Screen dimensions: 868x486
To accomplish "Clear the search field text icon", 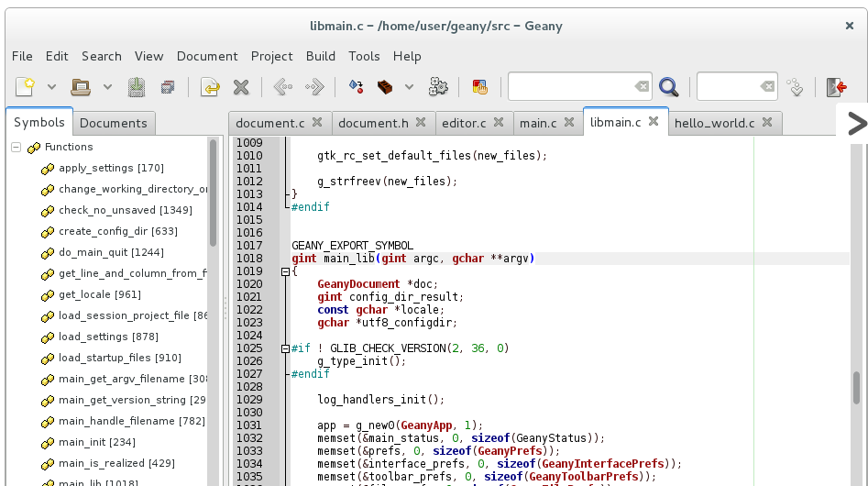I will coord(642,86).
